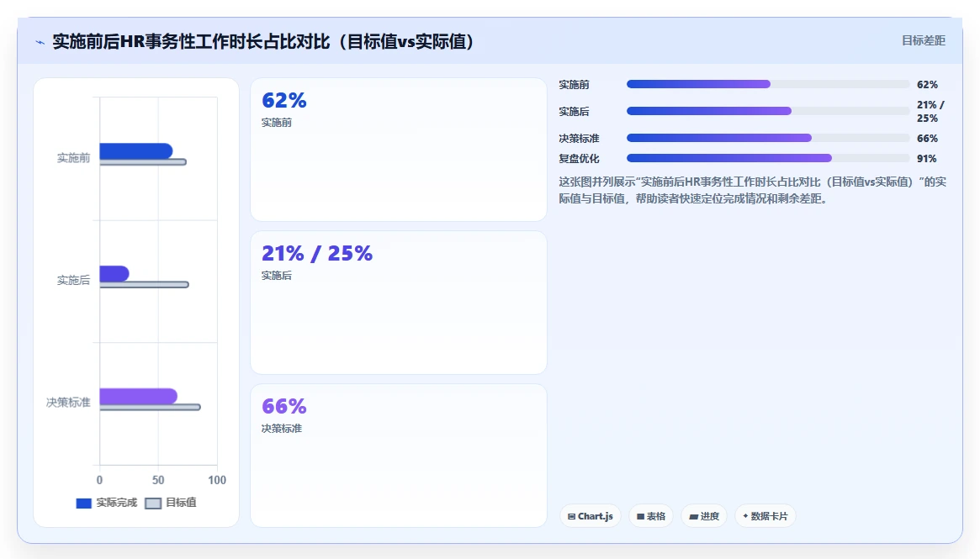
Task: Click the 实施前 label under 62% card
Action: (276, 123)
